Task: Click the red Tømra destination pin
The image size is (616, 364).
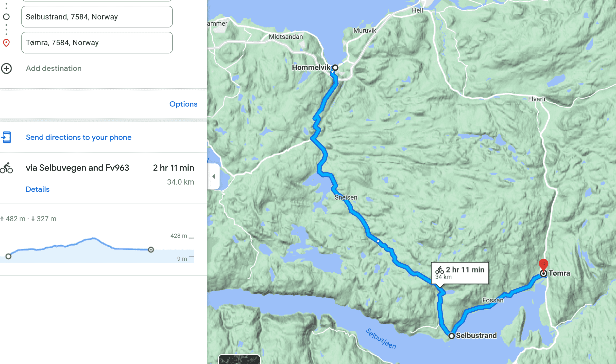Action: [543, 265]
